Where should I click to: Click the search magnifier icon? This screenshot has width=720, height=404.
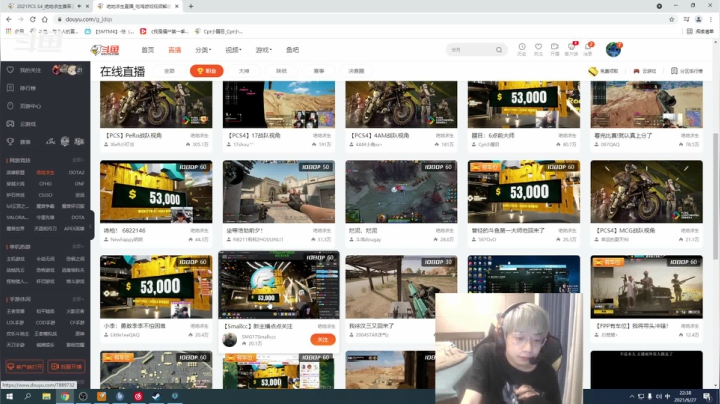click(x=499, y=50)
